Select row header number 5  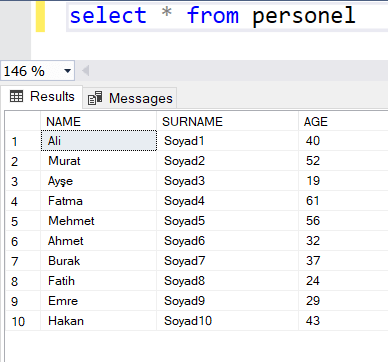coord(23,221)
